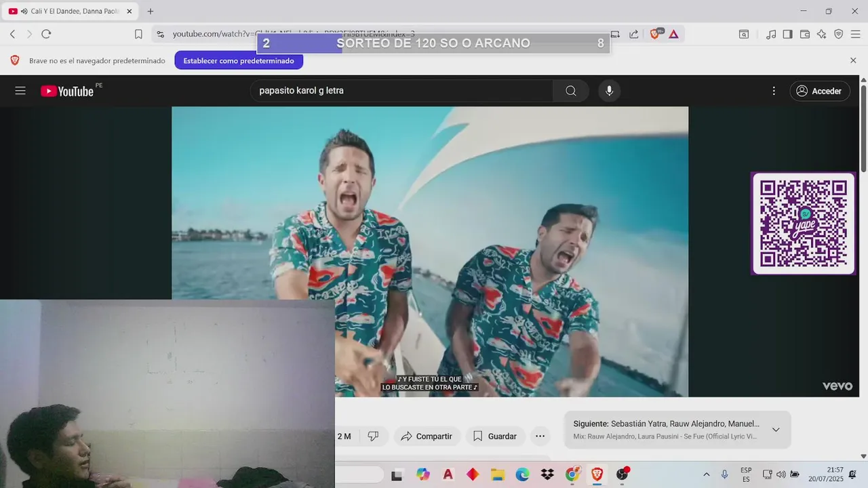The image size is (868, 488).
Task: Reload the page
Action: click(46, 34)
